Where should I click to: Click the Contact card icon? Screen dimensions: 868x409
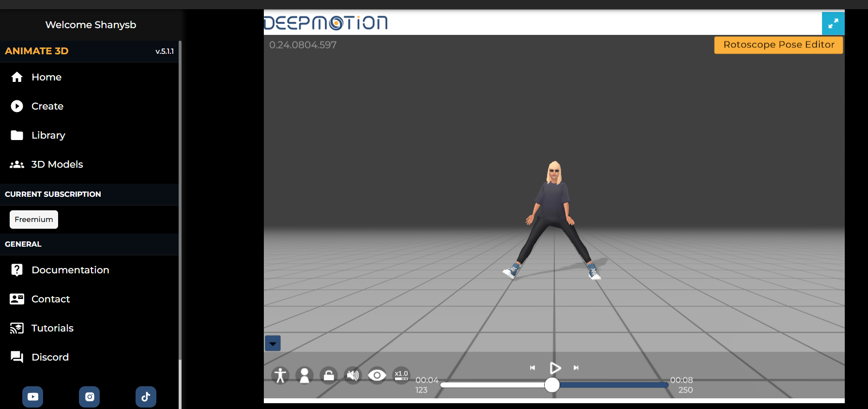[17, 299]
